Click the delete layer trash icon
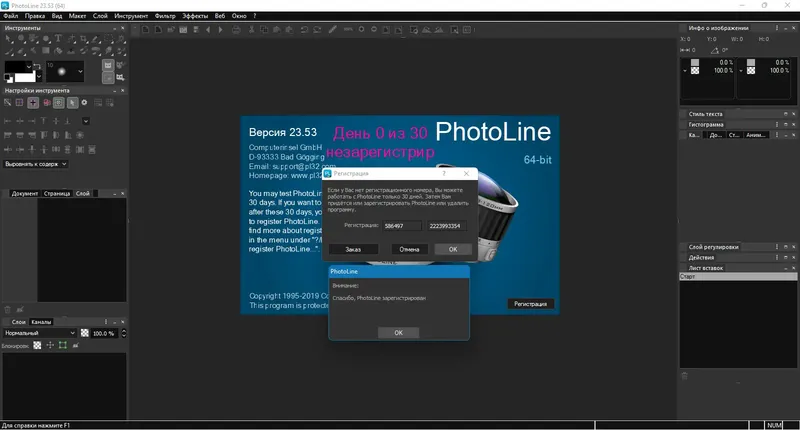800x430 pixels. pyautogui.click(x=8, y=309)
